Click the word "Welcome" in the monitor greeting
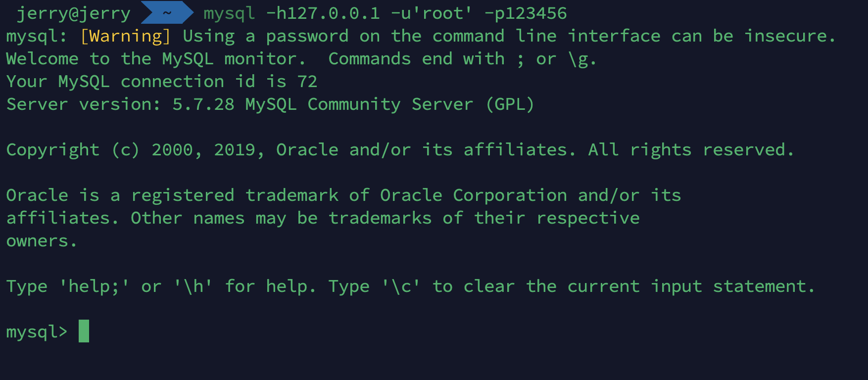The image size is (868, 380). [43, 59]
